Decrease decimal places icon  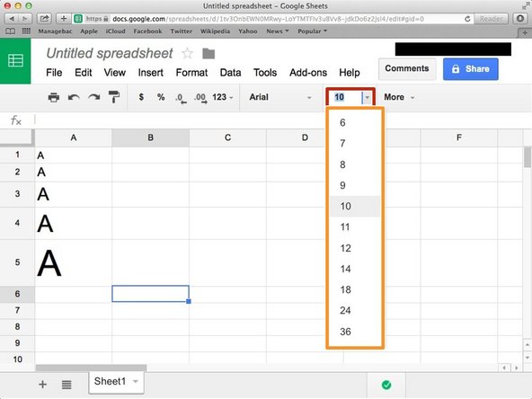(181, 98)
